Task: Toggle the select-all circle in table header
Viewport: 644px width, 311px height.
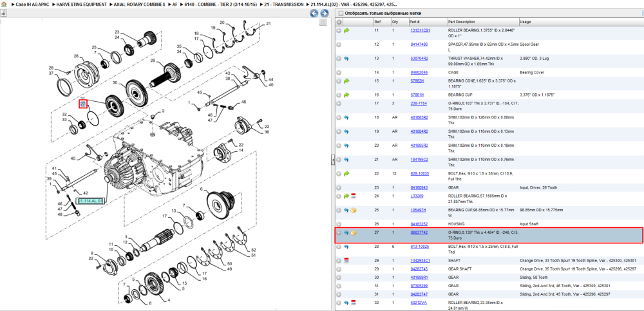Action: 339,22
